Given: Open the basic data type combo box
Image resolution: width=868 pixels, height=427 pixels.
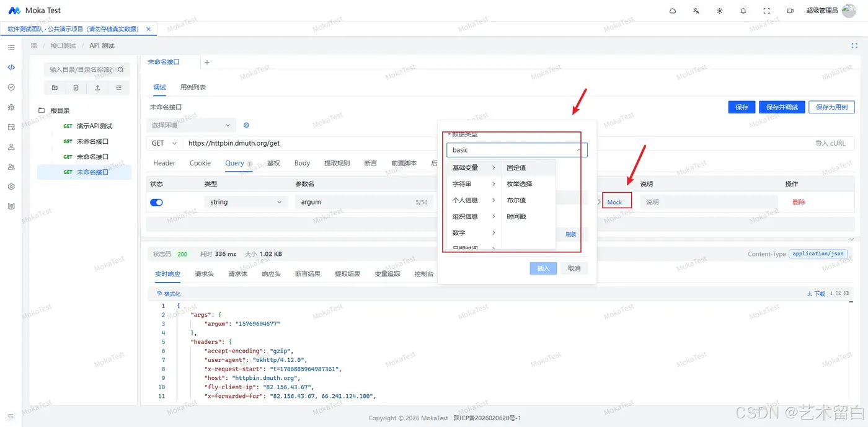Looking at the screenshot, I should (516, 150).
